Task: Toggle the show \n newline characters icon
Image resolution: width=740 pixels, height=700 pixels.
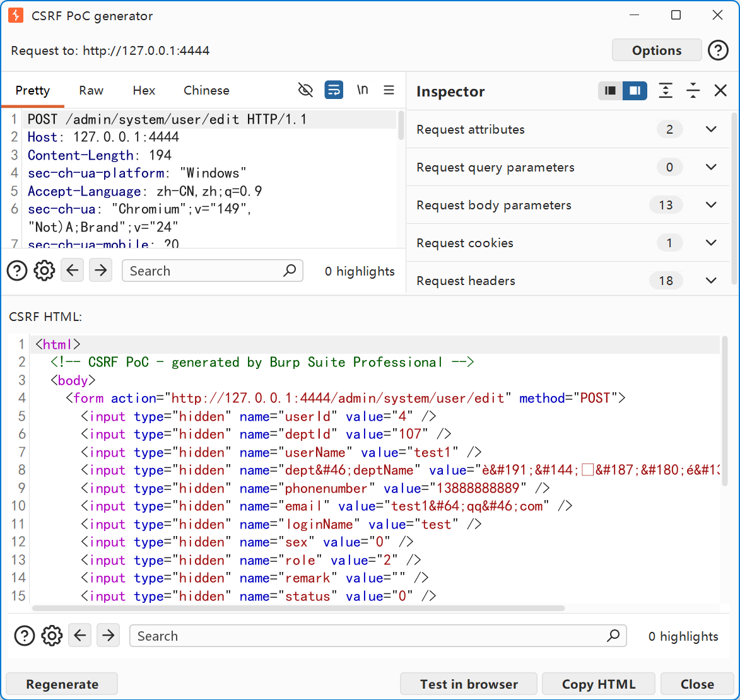Action: pos(362,90)
